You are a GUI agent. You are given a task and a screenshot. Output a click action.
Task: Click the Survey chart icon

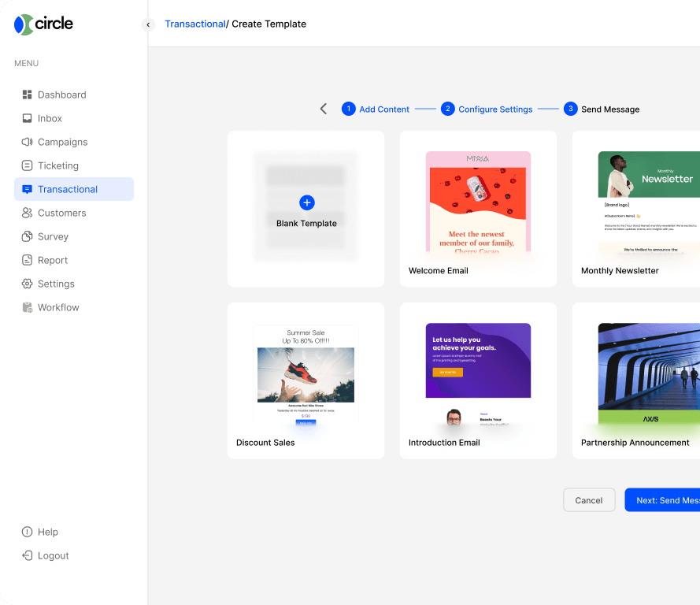[28, 236]
